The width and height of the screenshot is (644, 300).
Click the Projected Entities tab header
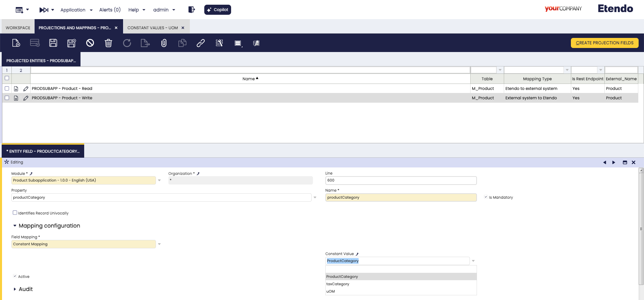pyautogui.click(x=41, y=59)
